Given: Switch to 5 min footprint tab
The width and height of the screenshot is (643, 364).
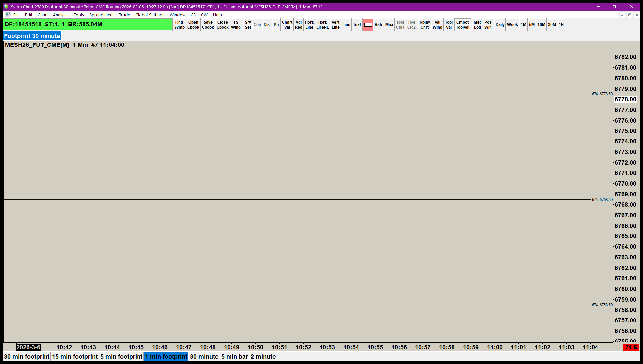Looking at the screenshot, I should [121, 356].
